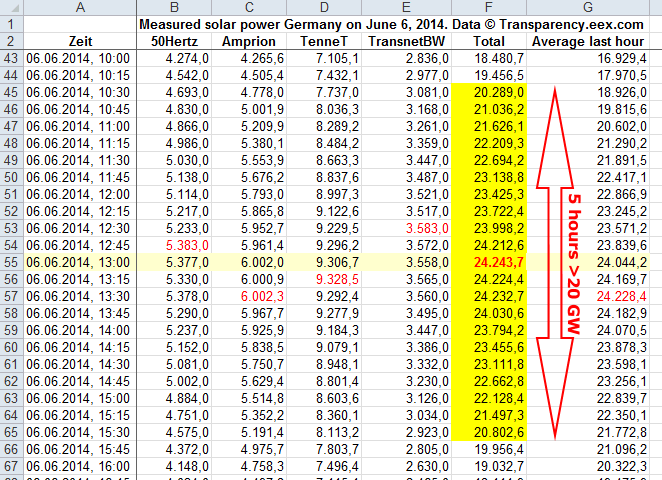Screen dimensions: 662x480
Task: Select entire row 55 via row header
Action: [x=11, y=260]
